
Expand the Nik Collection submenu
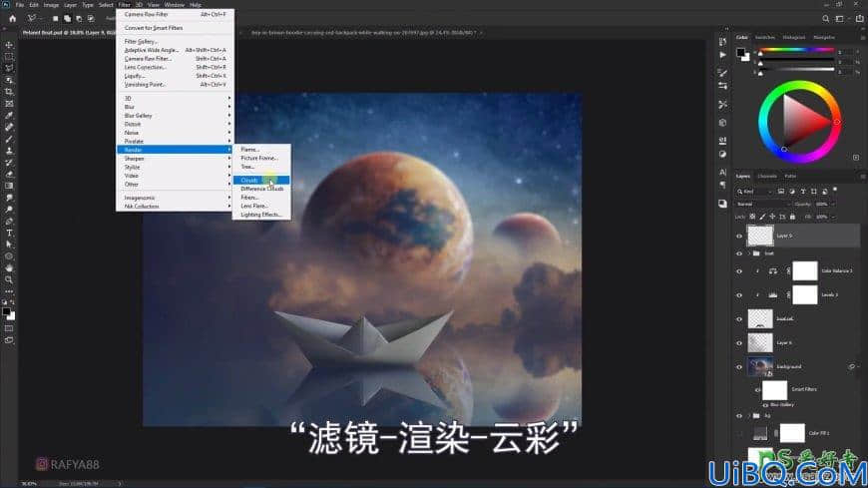(x=175, y=206)
